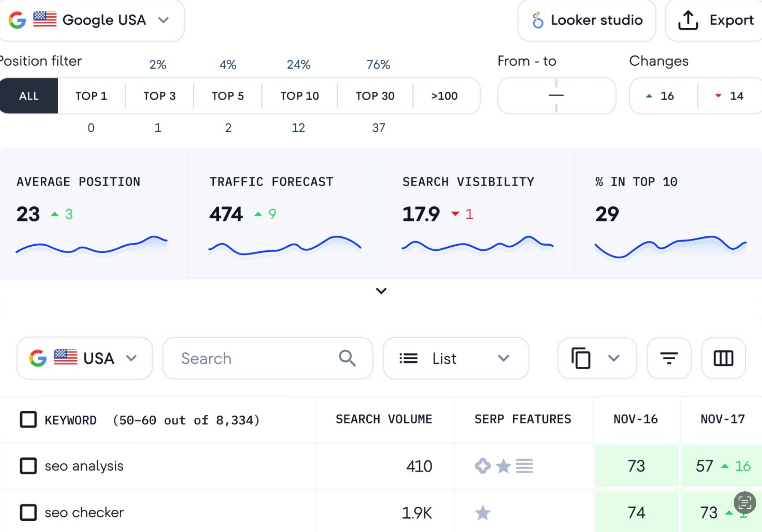Open the filter lines icon
762x532 pixels.
click(669, 358)
